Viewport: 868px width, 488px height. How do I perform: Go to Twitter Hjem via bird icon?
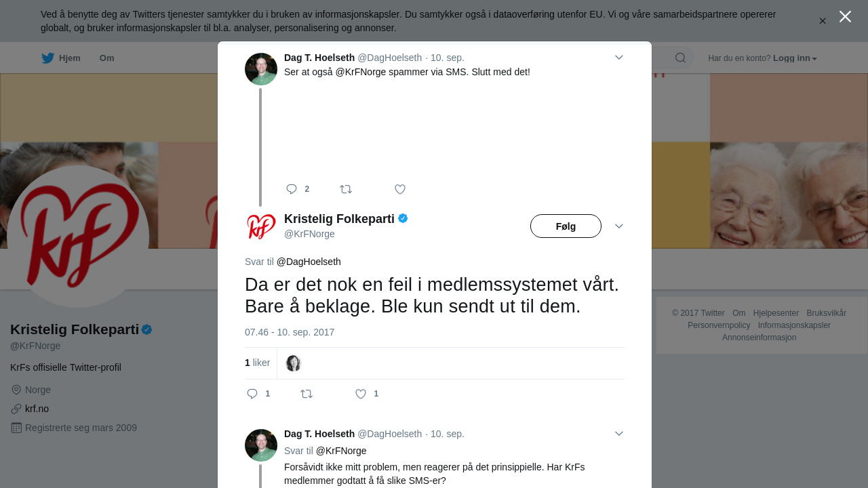47,58
